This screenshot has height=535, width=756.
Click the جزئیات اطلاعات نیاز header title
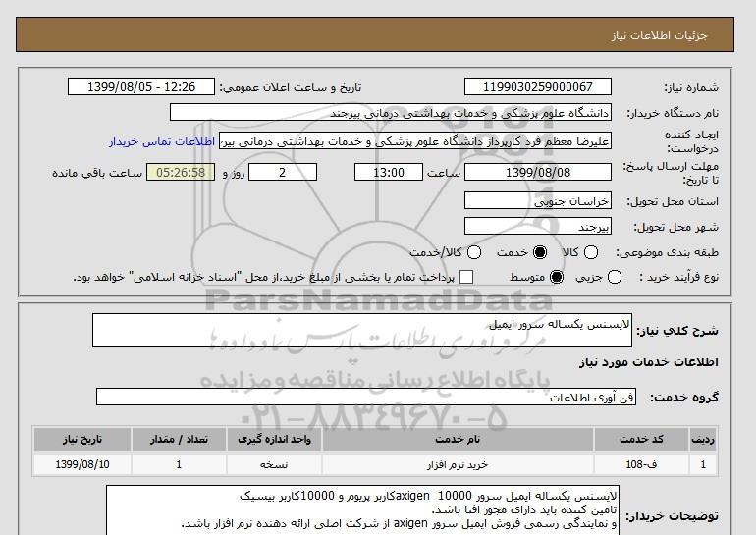[x=659, y=35]
